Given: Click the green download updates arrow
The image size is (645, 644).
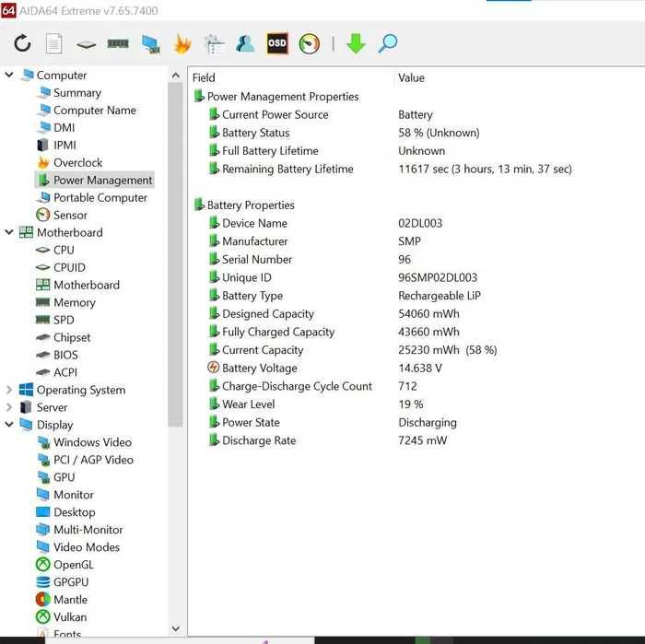Looking at the screenshot, I should coord(356,43).
